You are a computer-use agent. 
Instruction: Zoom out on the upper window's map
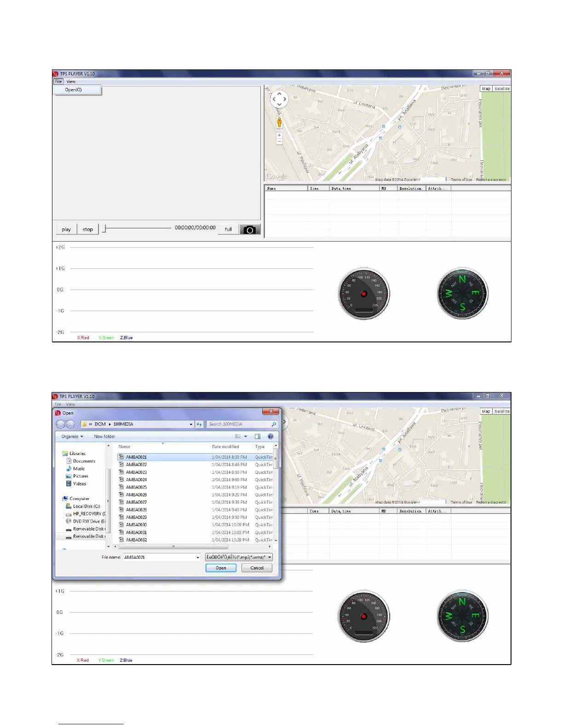279,142
